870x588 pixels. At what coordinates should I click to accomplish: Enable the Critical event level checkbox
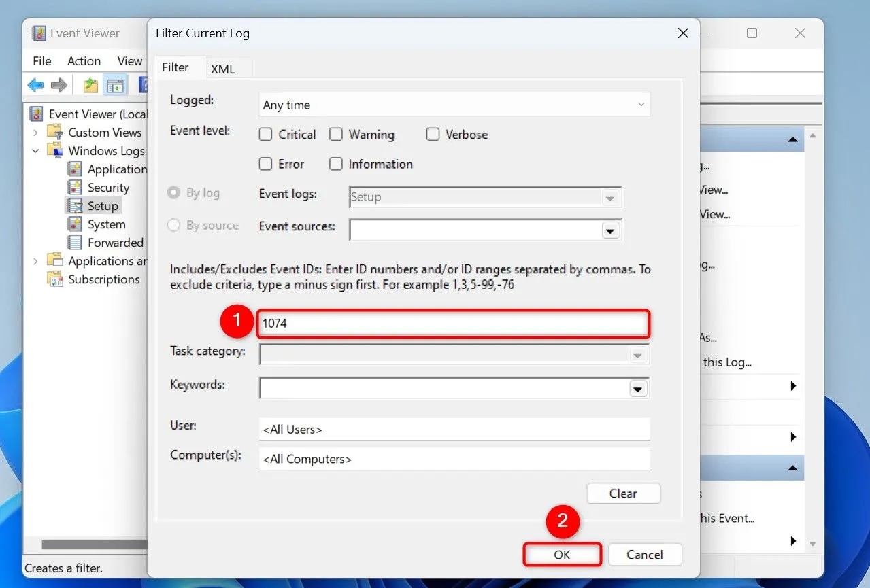pyautogui.click(x=265, y=134)
